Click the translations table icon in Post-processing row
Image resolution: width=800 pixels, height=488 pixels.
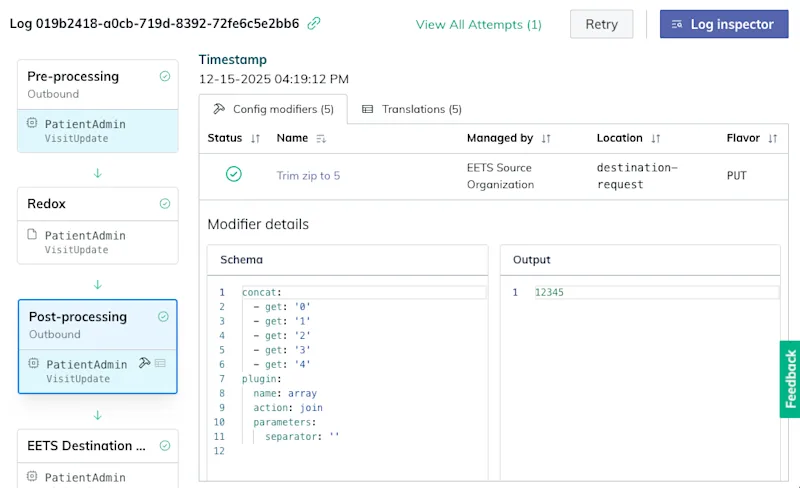point(160,363)
